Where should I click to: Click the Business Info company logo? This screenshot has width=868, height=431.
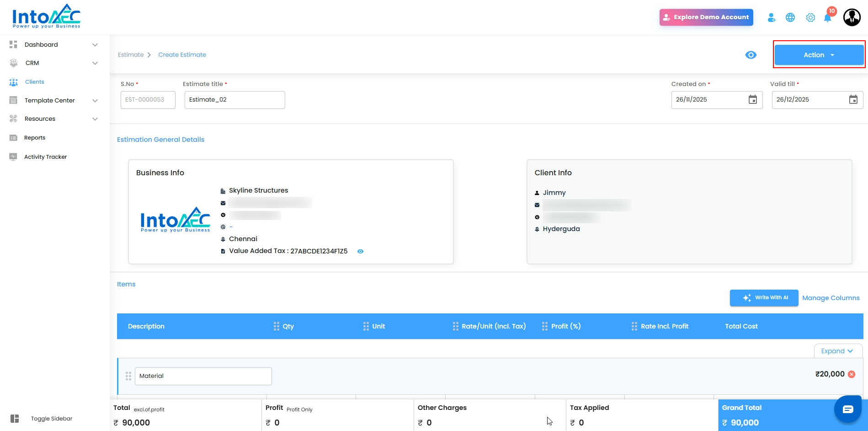[x=176, y=220]
